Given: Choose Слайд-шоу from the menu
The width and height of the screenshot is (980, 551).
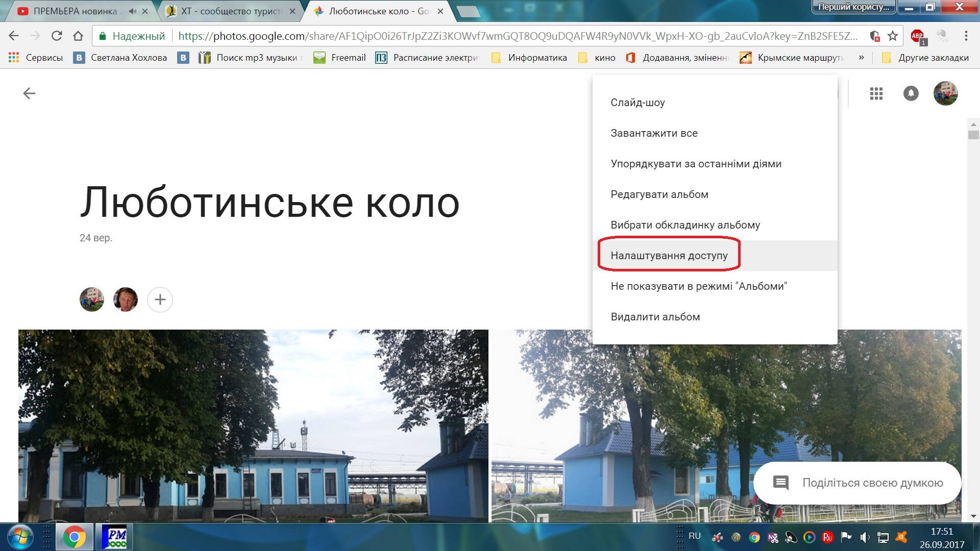Looking at the screenshot, I should [x=638, y=103].
